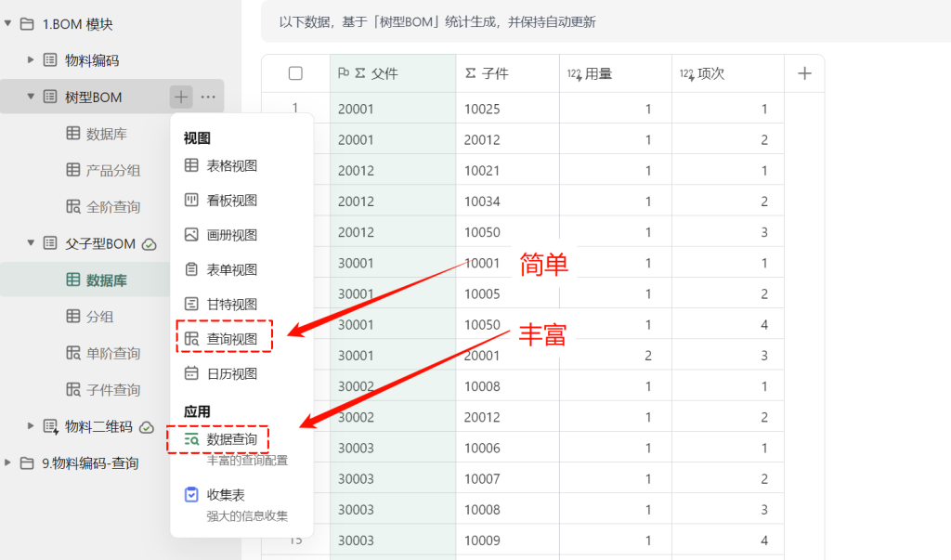This screenshot has width=951, height=560.
Task: Expand the 9.物料编码-查询 folder
Action: [x=7, y=462]
